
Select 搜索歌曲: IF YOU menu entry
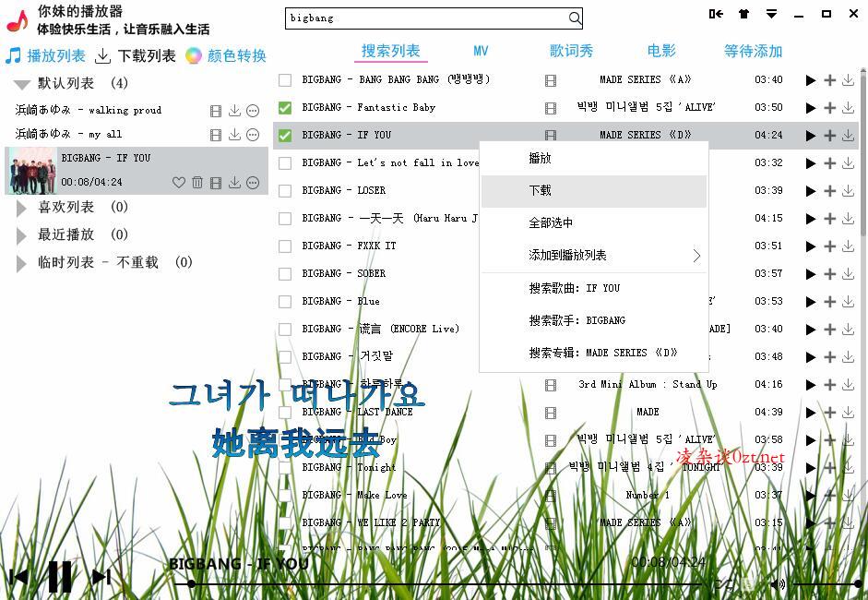pyautogui.click(x=594, y=288)
